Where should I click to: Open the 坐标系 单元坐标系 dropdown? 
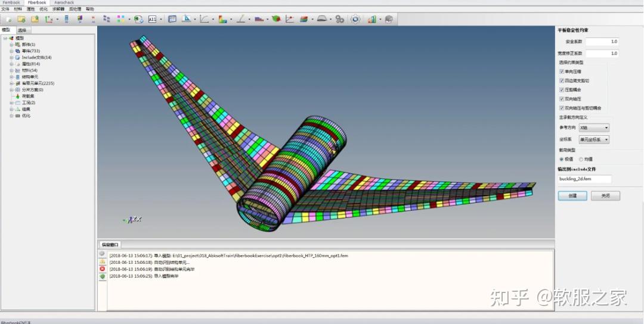[594, 140]
